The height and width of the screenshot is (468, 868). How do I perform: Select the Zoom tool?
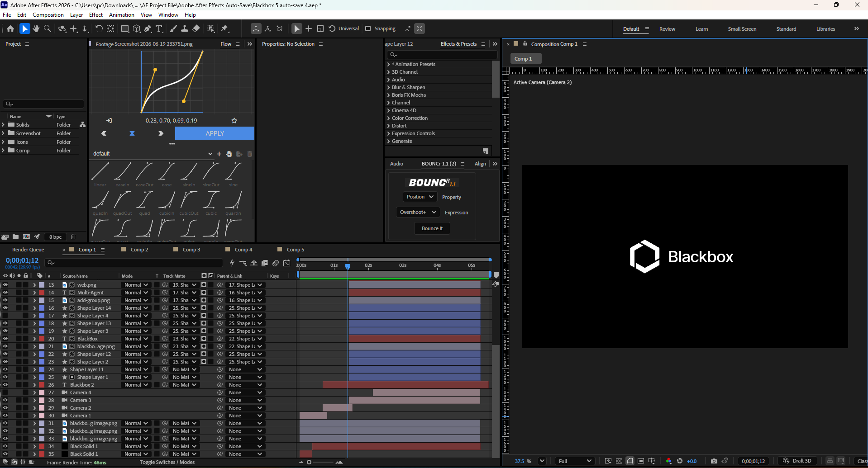pyautogui.click(x=47, y=28)
